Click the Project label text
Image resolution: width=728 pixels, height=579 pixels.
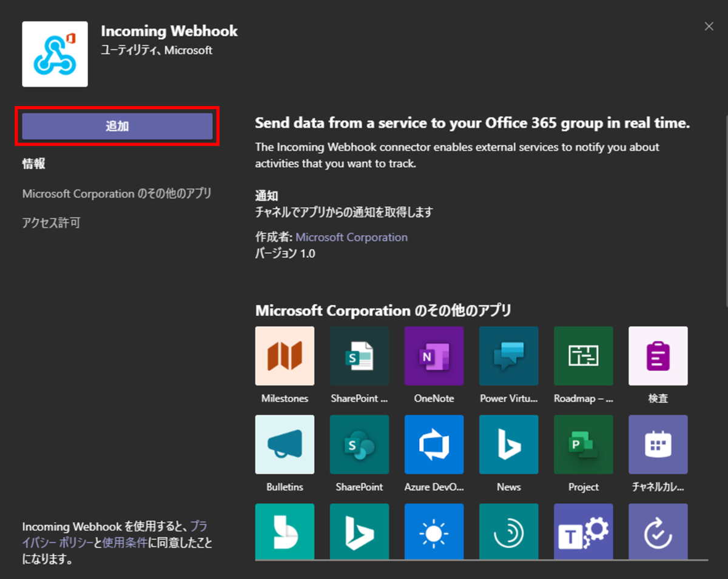click(584, 487)
